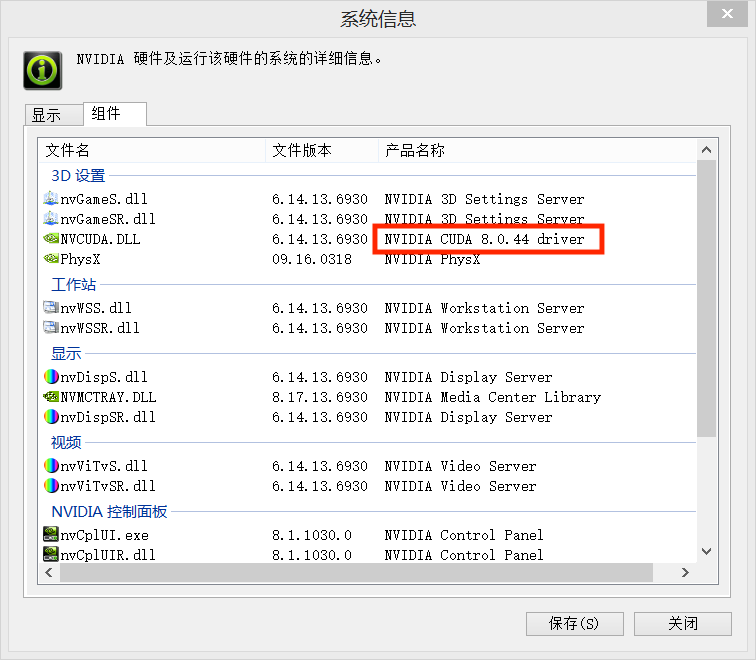Select the nvWSSR.dll file name

[100, 328]
